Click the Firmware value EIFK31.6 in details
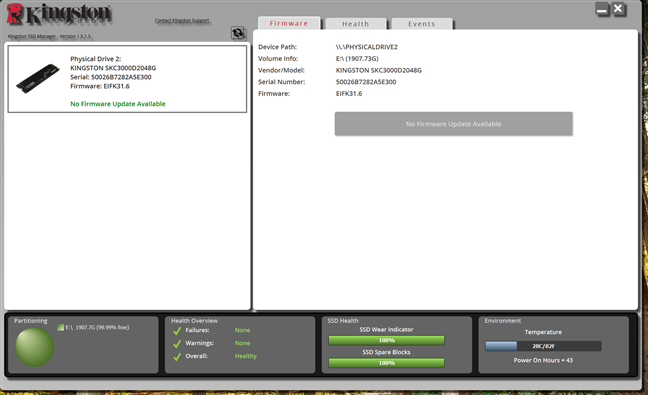This screenshot has width=648, height=395. click(349, 93)
